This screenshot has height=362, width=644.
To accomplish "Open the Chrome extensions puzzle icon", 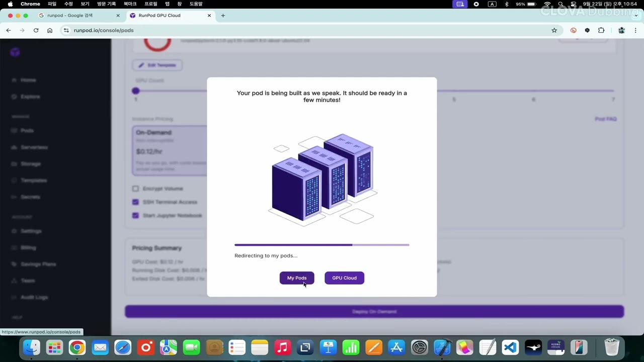I will click(601, 30).
